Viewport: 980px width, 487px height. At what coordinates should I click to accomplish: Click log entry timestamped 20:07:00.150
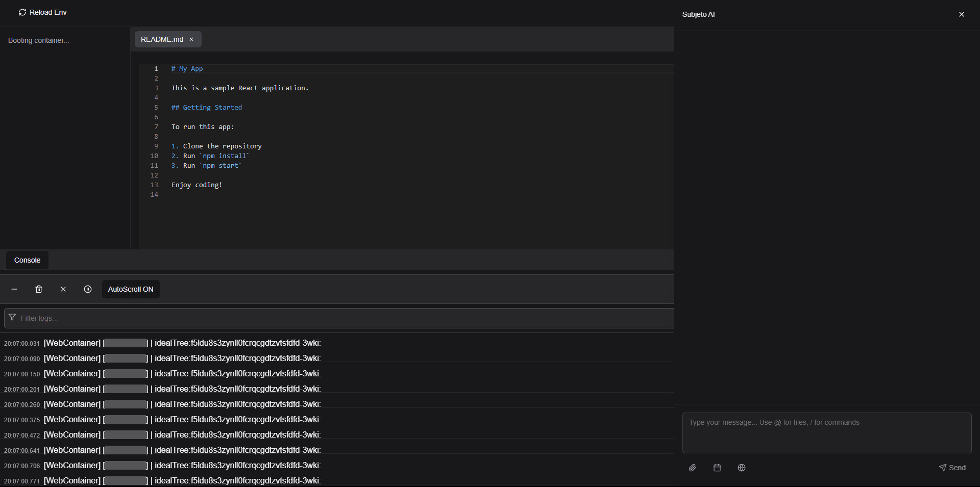pos(337,374)
